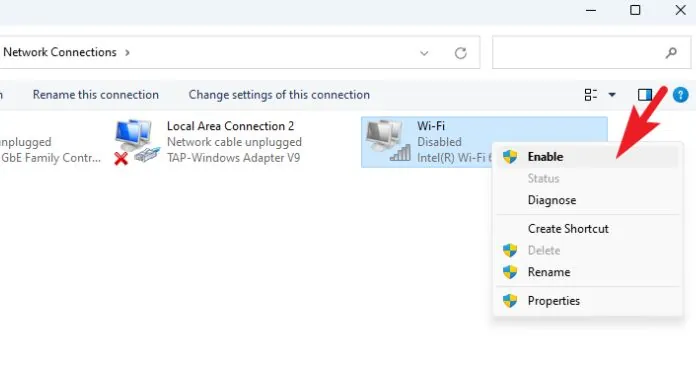Image resolution: width=696 pixels, height=391 pixels.
Task: Expand the chevron after Network Connections
Action: [127, 52]
